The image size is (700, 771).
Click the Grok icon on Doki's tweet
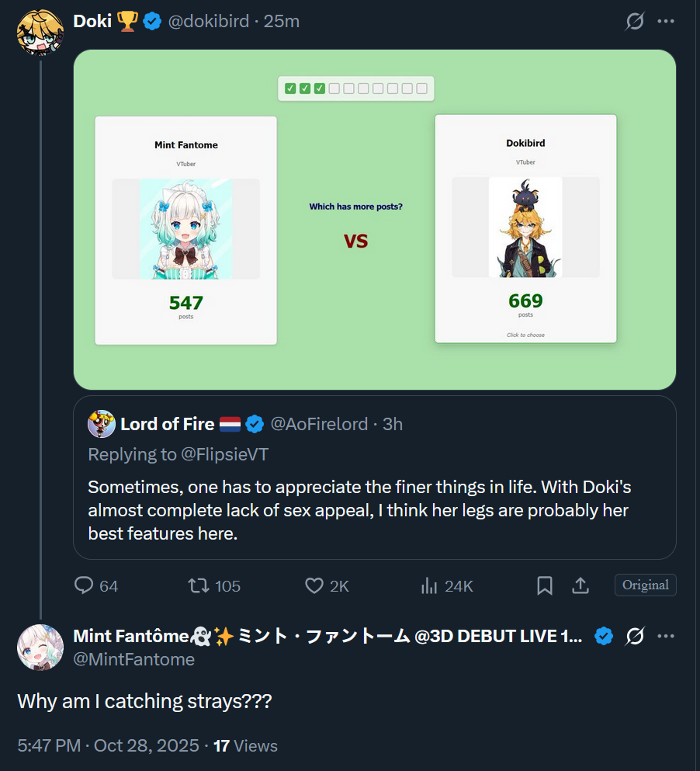click(x=635, y=21)
